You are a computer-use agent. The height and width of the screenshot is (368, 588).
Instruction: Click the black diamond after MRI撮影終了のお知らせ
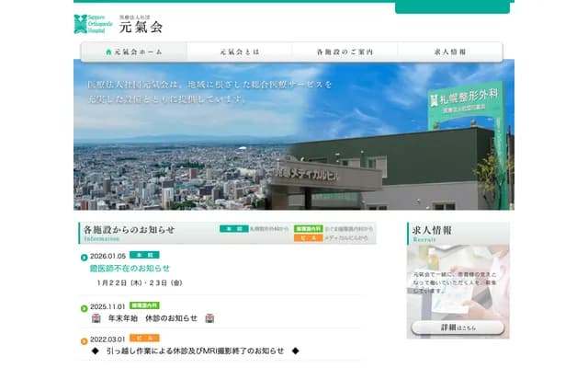[x=296, y=351]
